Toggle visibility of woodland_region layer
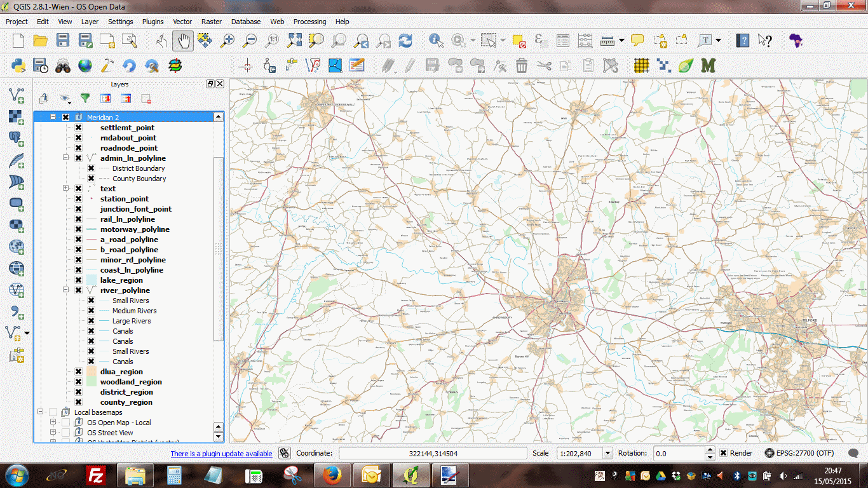 point(78,382)
